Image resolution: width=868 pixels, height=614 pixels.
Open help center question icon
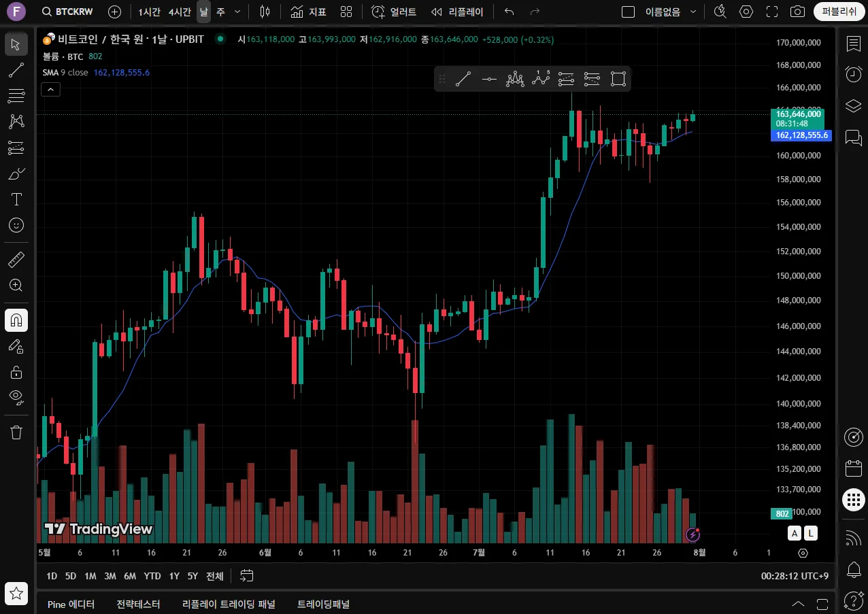(853, 600)
